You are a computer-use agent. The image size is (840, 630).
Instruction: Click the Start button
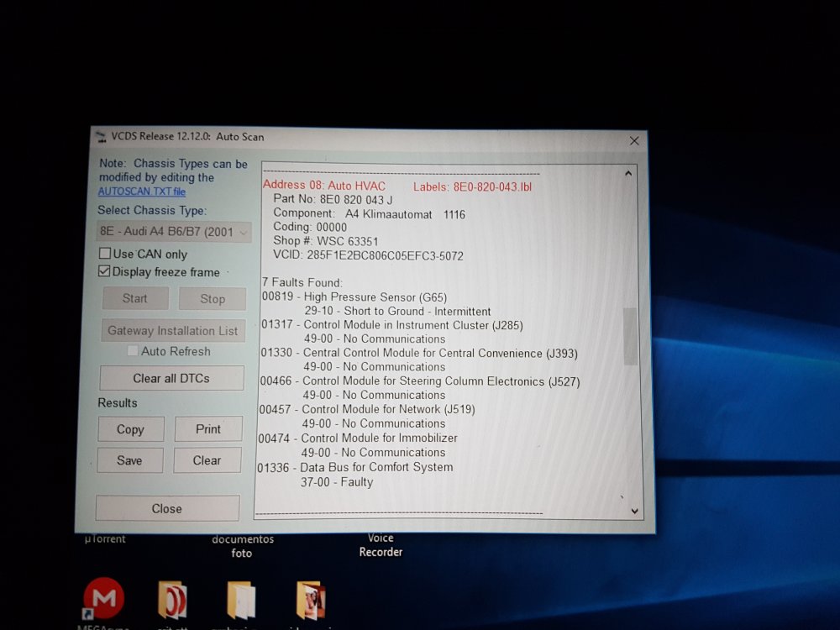[135, 298]
